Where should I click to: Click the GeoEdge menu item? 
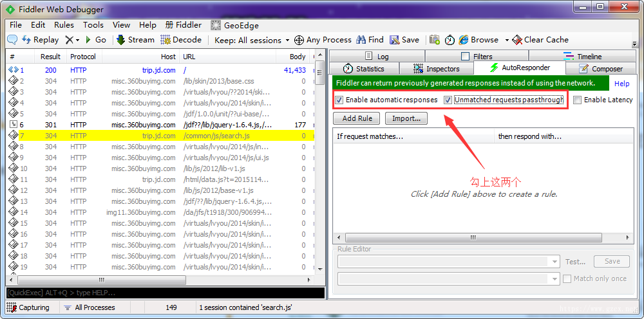(x=235, y=26)
